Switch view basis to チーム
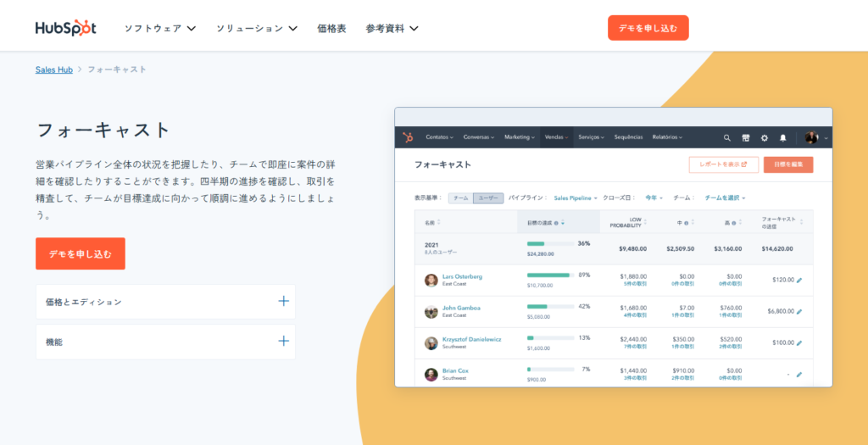 460,197
